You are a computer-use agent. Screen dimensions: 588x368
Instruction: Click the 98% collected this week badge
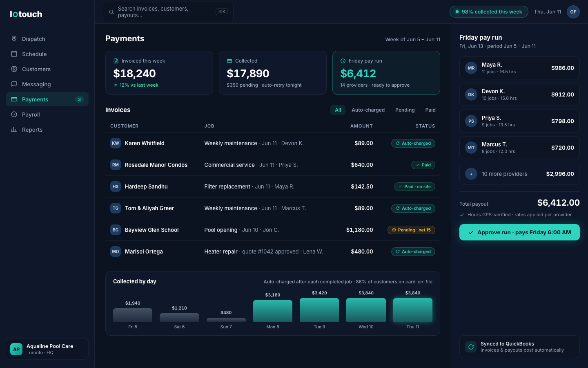click(489, 12)
